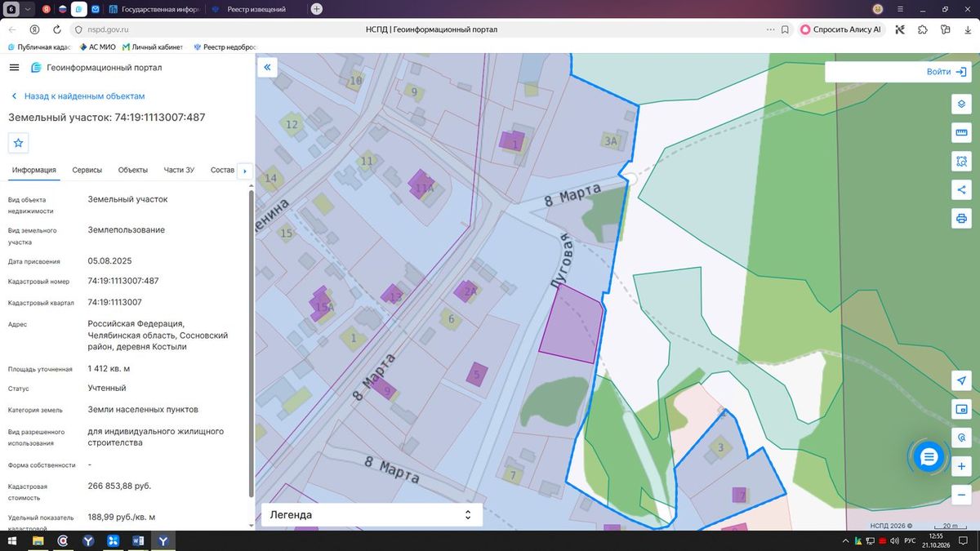Screen dimensions: 980x551
Task: Share the current map view
Action: [x=961, y=190]
